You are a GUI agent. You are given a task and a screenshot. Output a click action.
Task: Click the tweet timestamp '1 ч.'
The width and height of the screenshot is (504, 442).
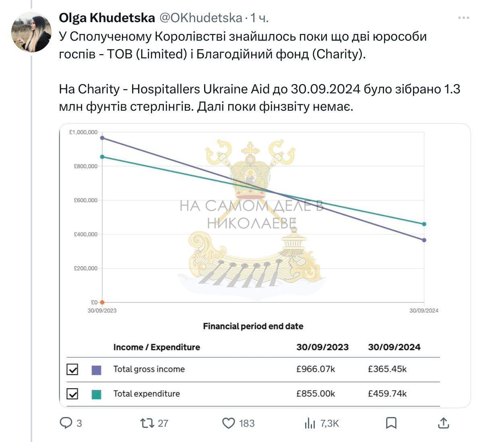tap(260, 18)
